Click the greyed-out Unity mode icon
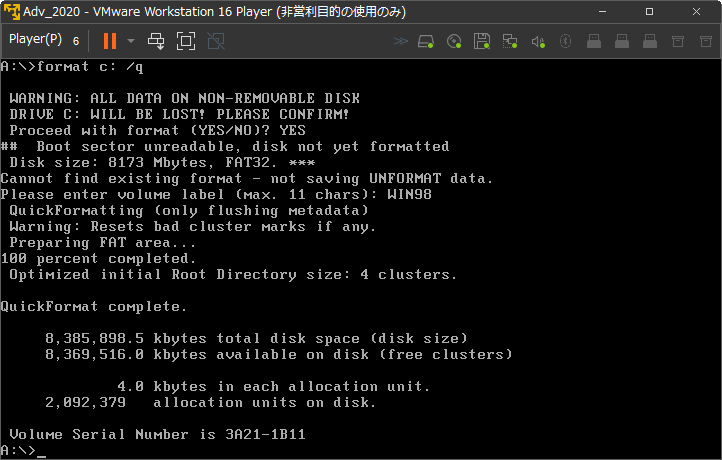Viewport: 722px width, 460px height. [x=216, y=41]
